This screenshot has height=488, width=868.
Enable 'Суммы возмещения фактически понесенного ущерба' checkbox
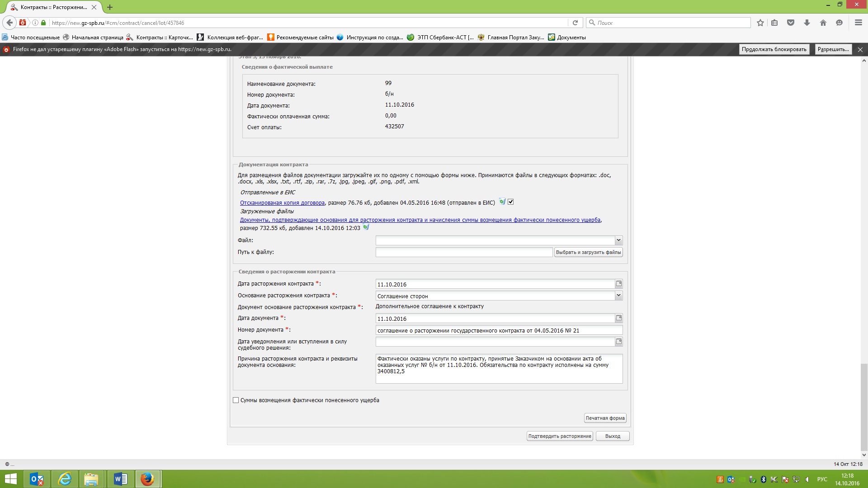(x=236, y=400)
